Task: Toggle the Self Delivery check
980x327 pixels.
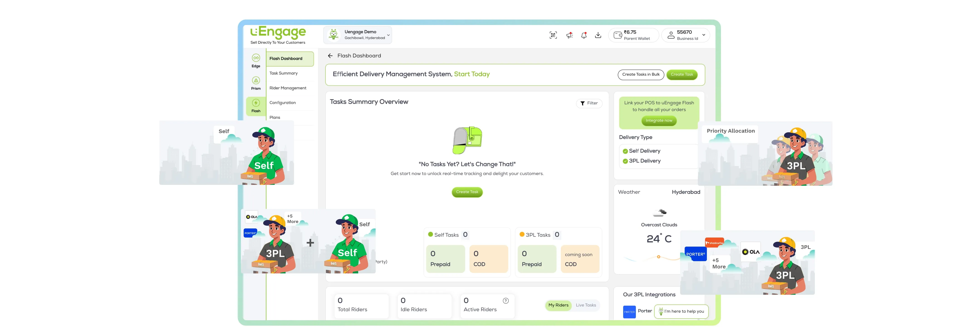Action: [x=625, y=151]
